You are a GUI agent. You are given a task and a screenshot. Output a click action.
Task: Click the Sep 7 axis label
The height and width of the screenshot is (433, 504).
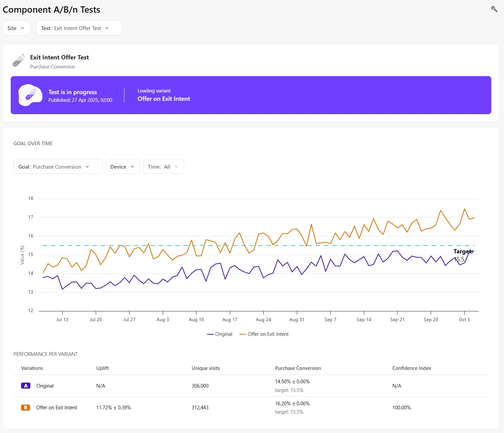[x=330, y=319]
